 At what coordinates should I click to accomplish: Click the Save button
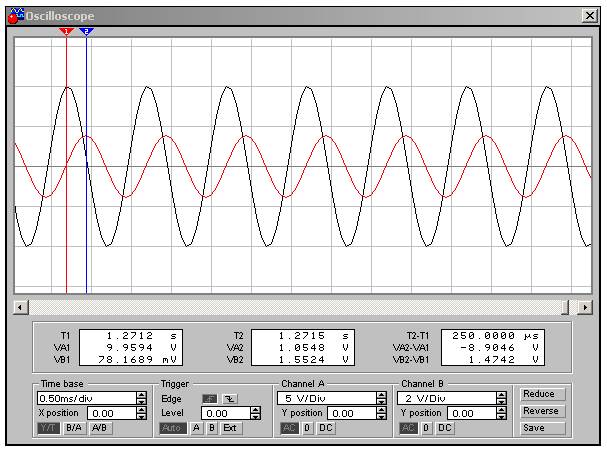542,428
